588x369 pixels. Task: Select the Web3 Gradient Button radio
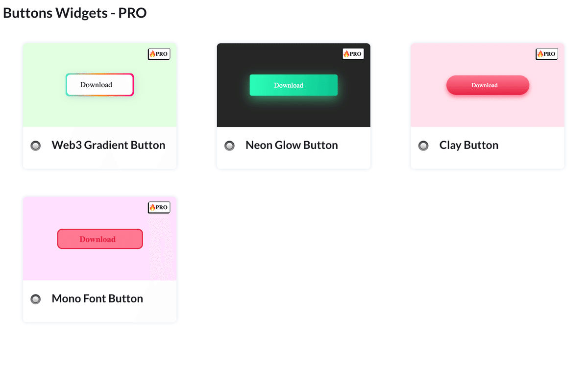[x=36, y=146]
